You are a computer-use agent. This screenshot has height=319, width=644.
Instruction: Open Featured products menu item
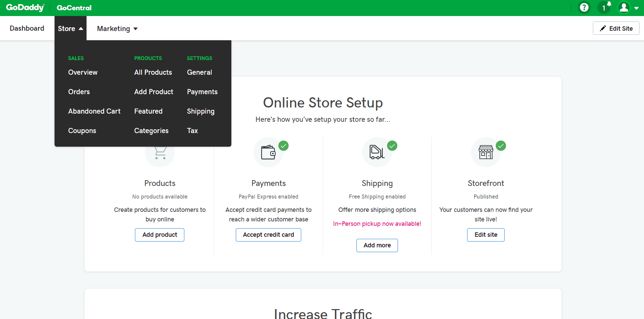tap(148, 111)
